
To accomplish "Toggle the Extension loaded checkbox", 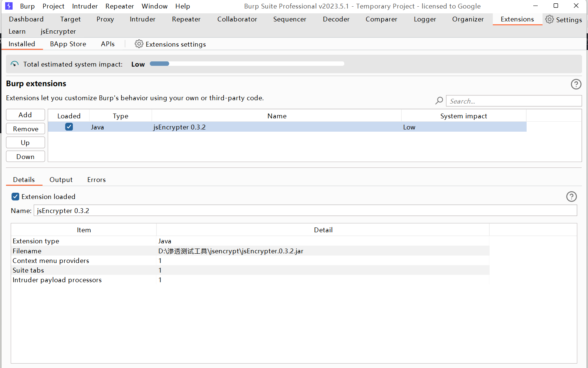I will tap(15, 196).
